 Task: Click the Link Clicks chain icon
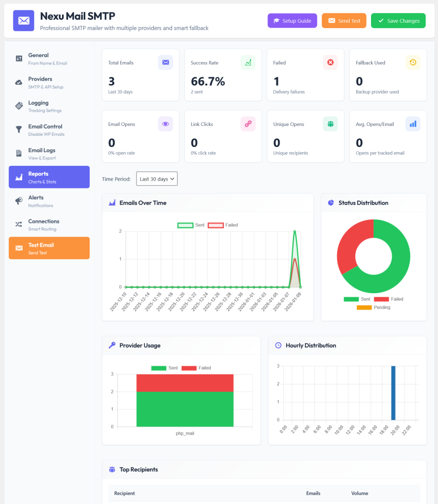pos(248,124)
